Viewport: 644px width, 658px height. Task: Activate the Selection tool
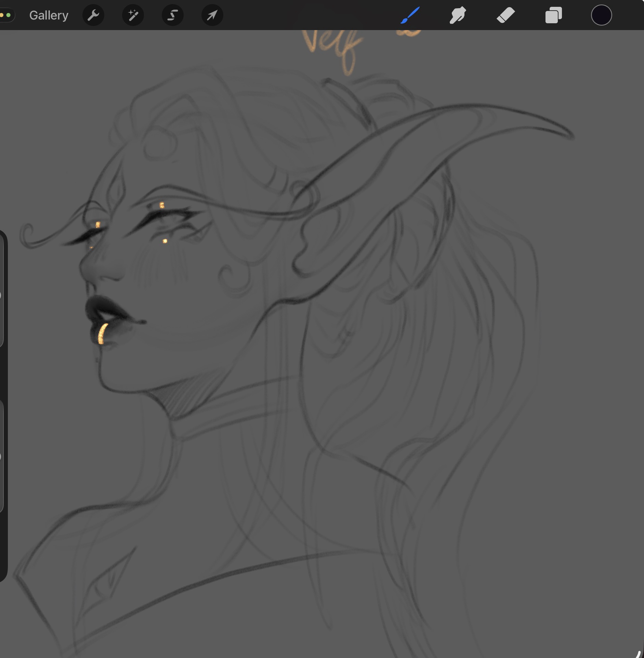pyautogui.click(x=173, y=15)
